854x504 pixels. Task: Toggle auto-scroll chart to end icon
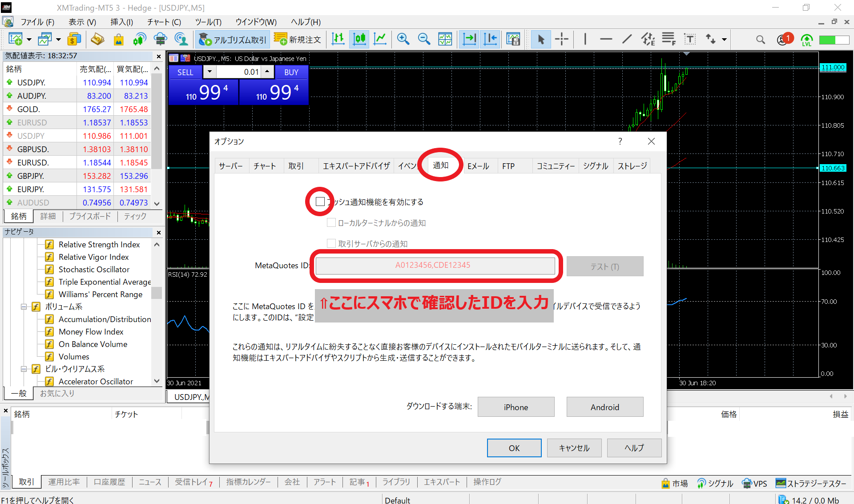469,40
